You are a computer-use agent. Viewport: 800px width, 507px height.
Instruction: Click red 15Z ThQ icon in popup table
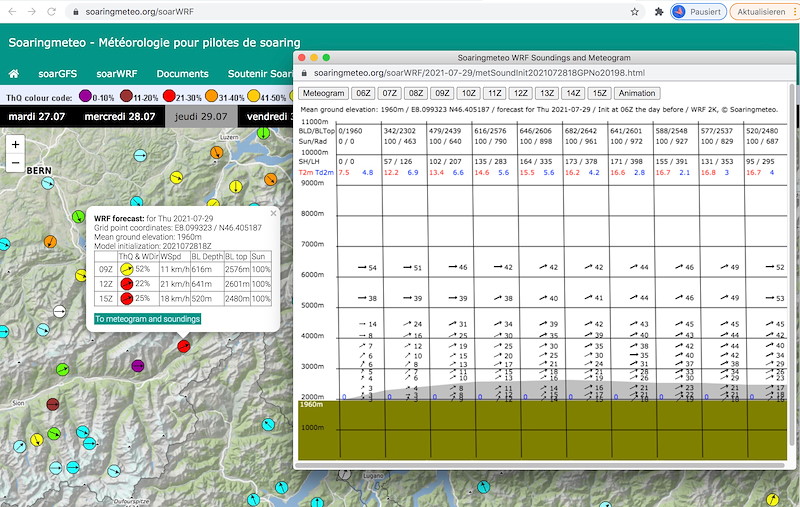(127, 298)
